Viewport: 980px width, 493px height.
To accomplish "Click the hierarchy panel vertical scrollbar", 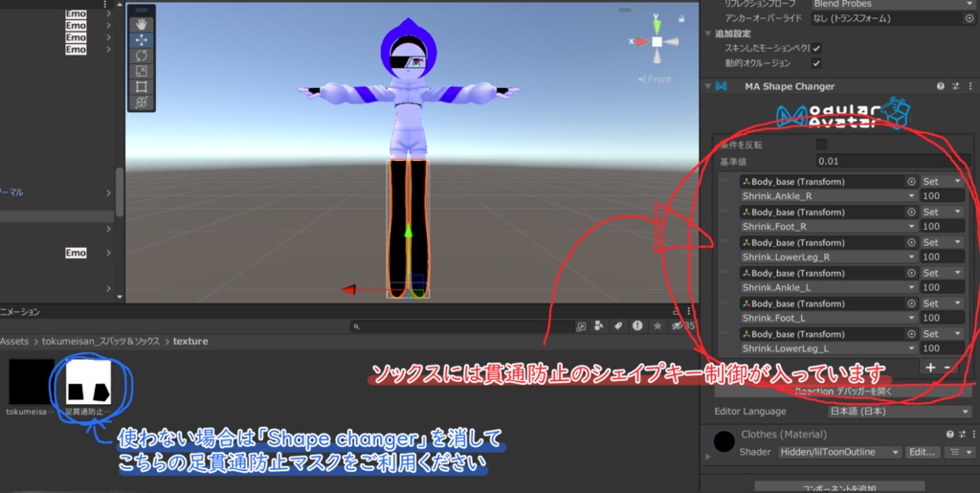I will (120, 191).
